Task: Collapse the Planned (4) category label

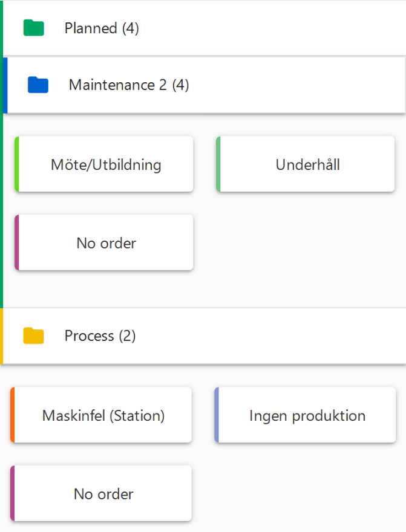Action: [102, 28]
